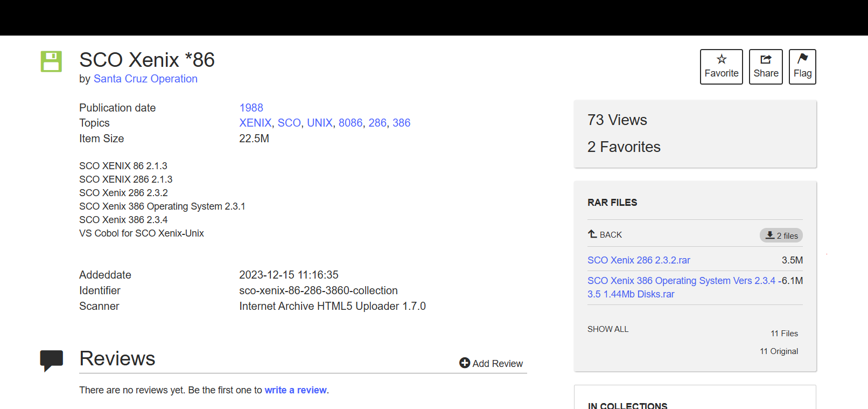The width and height of the screenshot is (868, 409).
Task: Open the UNIX topic link
Action: pyautogui.click(x=320, y=123)
